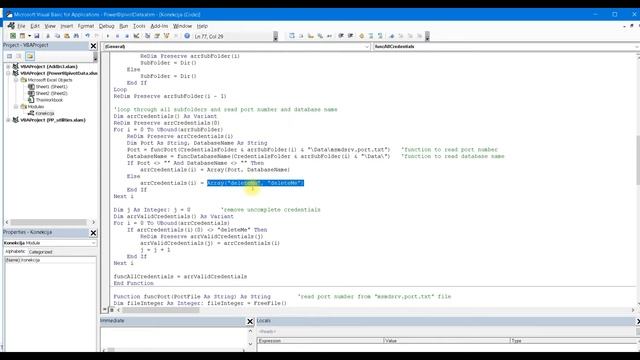This screenshot has height=360, width=640.
Task: Open the Insert UserForm dropdown arrow
Action: point(29,36)
